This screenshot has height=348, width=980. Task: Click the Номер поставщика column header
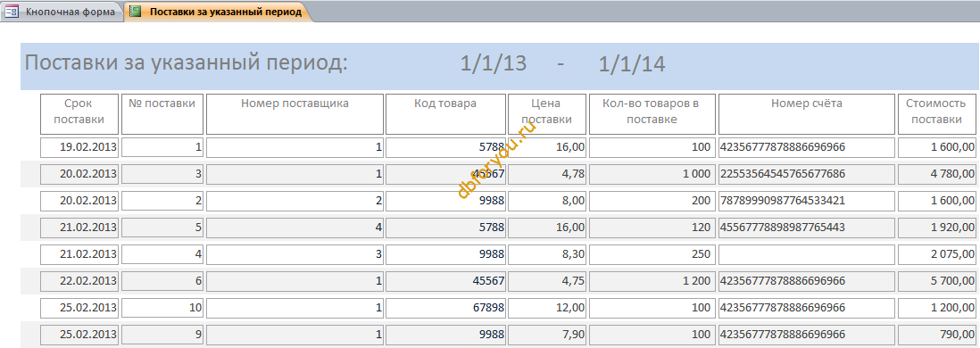click(x=295, y=113)
